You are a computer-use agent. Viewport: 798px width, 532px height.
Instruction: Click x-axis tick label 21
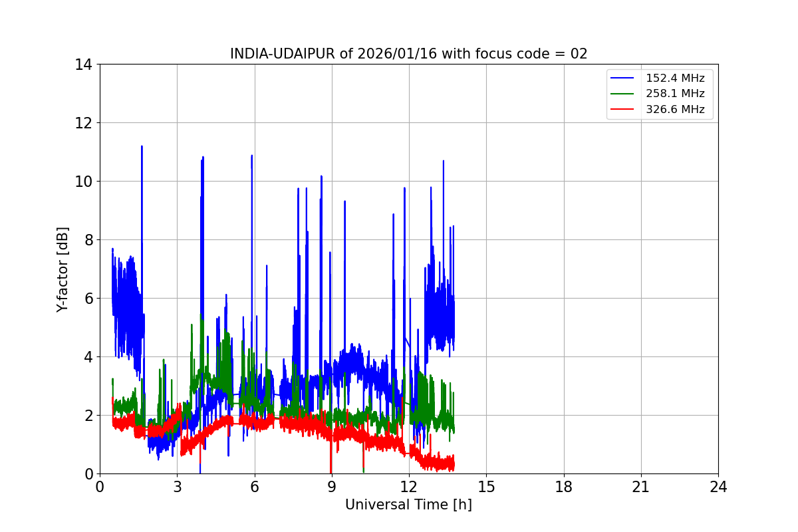pyautogui.click(x=641, y=486)
